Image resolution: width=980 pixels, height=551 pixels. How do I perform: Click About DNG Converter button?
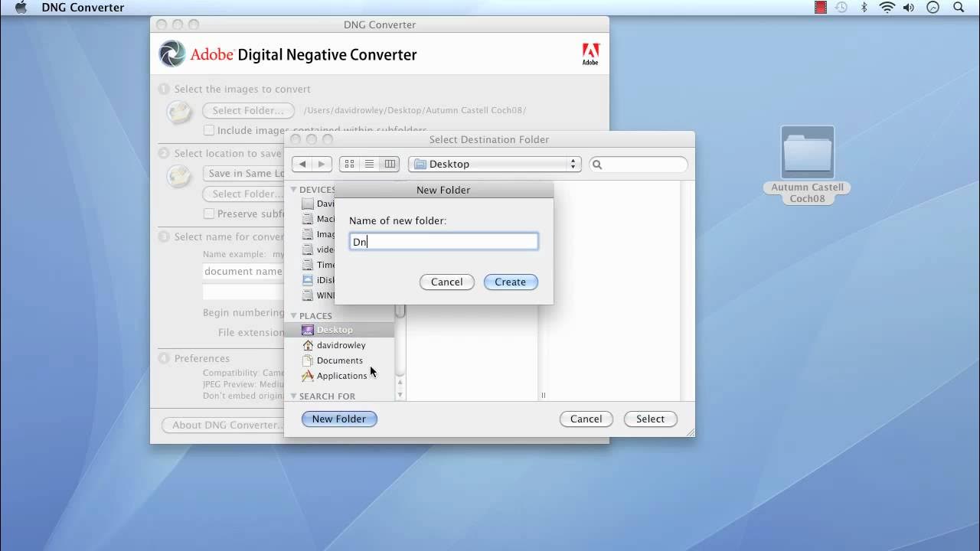coord(223,425)
